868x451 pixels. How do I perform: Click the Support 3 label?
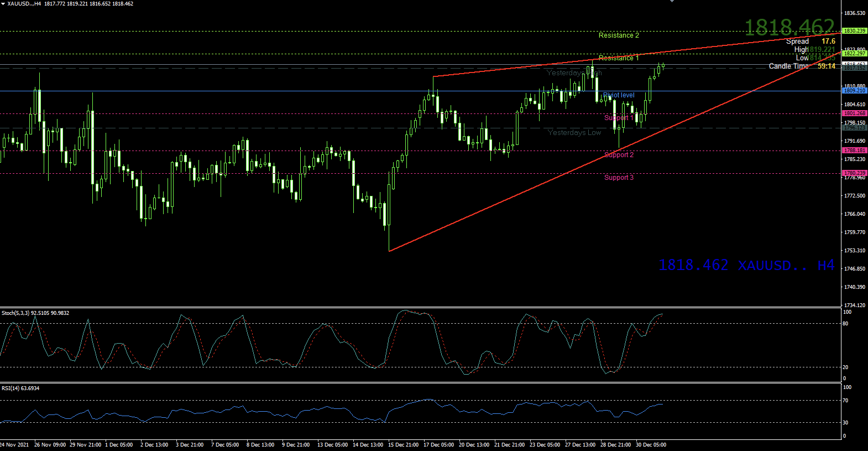pos(619,178)
